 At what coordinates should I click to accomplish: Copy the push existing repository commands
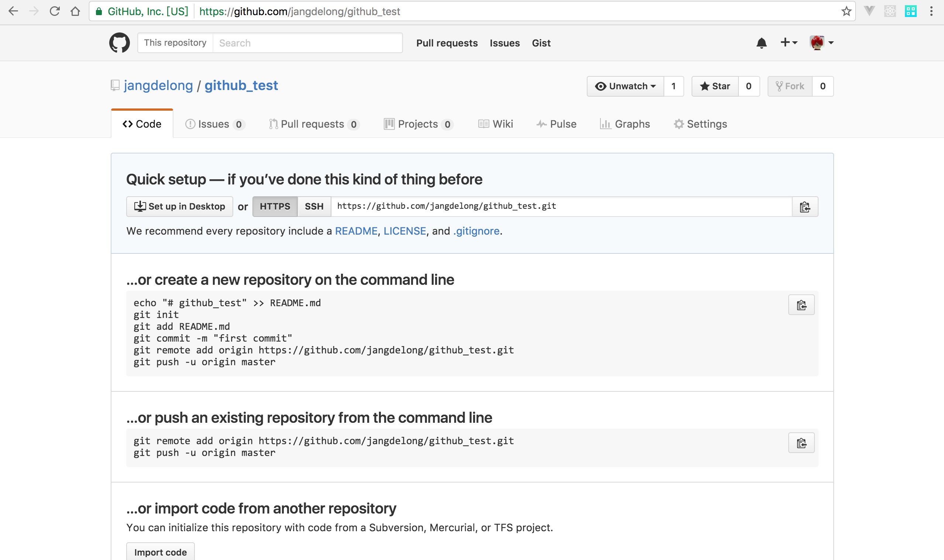pyautogui.click(x=801, y=443)
